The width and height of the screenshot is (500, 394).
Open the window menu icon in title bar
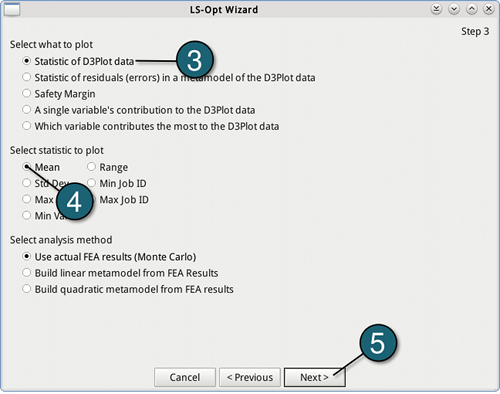[12, 9]
